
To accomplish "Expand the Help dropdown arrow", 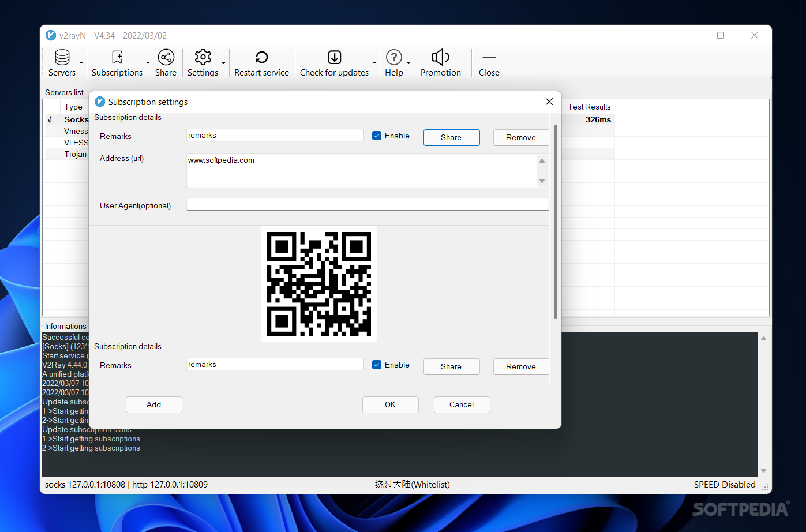I will [408, 63].
